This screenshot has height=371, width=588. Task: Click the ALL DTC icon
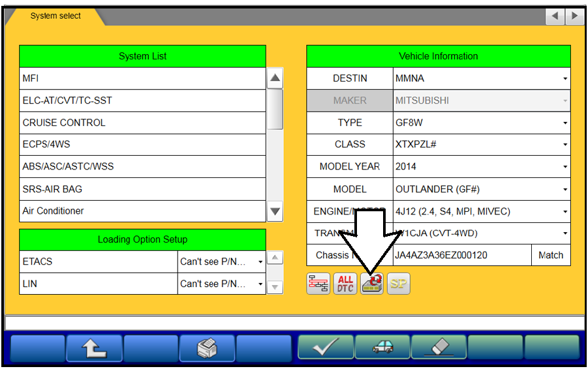coord(345,284)
